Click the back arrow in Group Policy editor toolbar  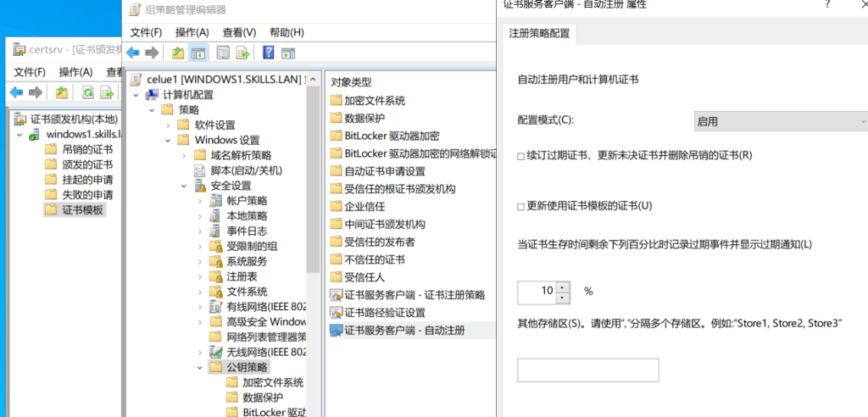133,53
